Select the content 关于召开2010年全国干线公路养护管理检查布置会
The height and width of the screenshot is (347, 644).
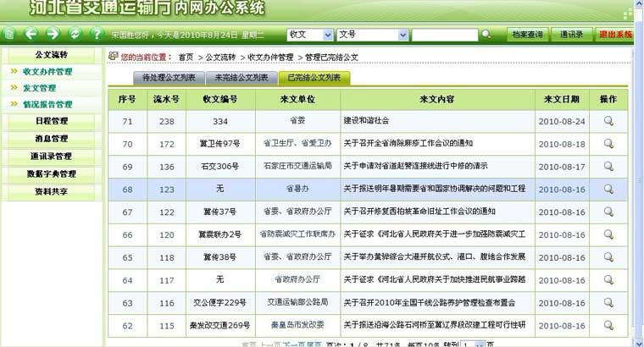click(x=430, y=303)
